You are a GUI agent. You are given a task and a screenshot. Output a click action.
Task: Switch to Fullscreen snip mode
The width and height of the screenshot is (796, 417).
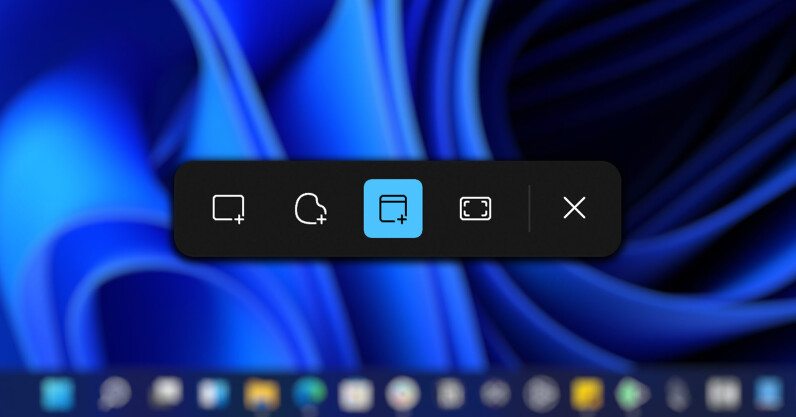(475, 208)
